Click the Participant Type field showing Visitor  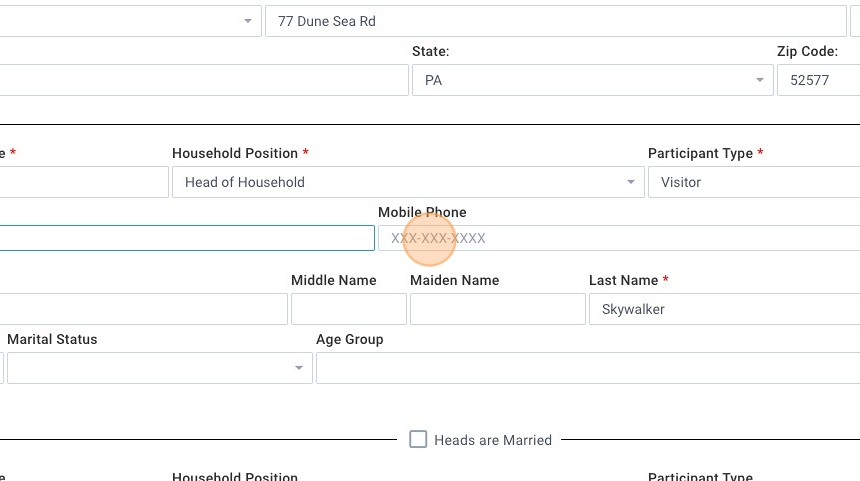[x=753, y=182]
